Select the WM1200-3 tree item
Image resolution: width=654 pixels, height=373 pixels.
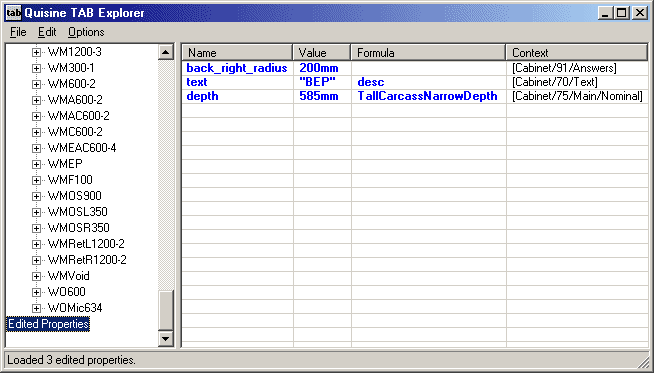75,52
